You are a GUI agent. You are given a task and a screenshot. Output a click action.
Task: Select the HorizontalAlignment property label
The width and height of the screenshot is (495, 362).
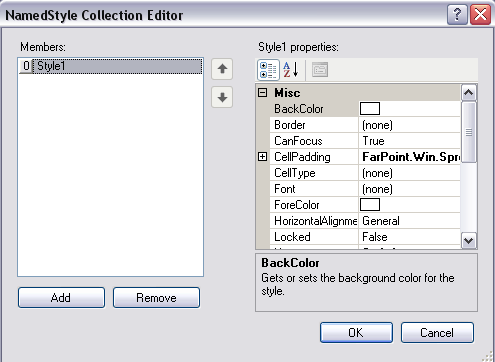[315, 221]
